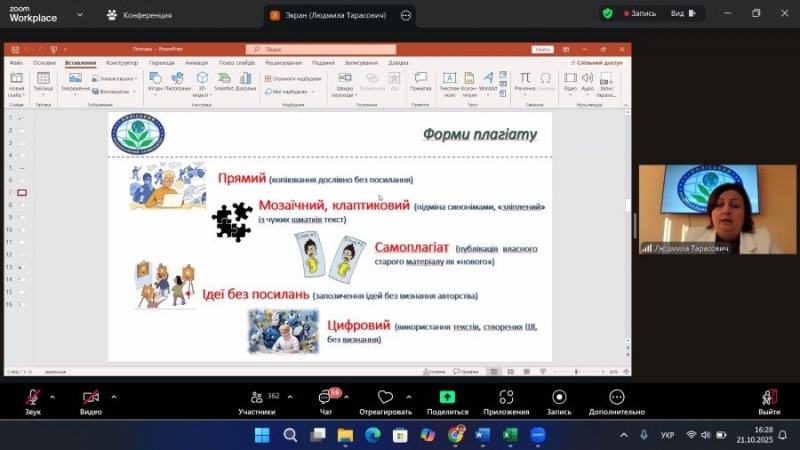Open the Дополнительно more options icon

pyautogui.click(x=617, y=397)
